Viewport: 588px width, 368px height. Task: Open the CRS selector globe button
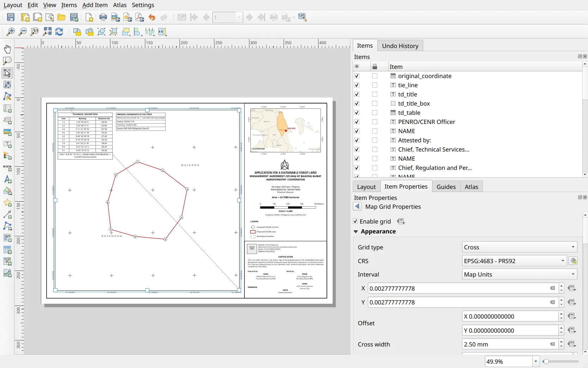573,261
